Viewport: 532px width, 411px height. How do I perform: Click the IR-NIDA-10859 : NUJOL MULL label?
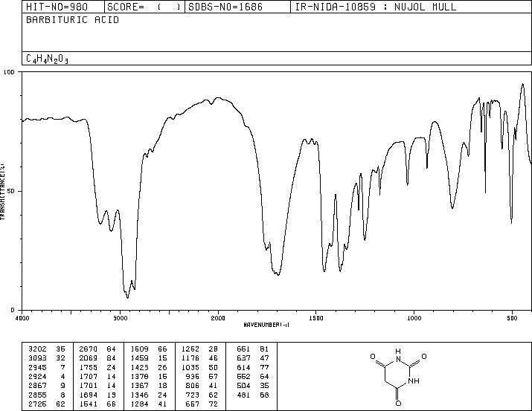376,7
